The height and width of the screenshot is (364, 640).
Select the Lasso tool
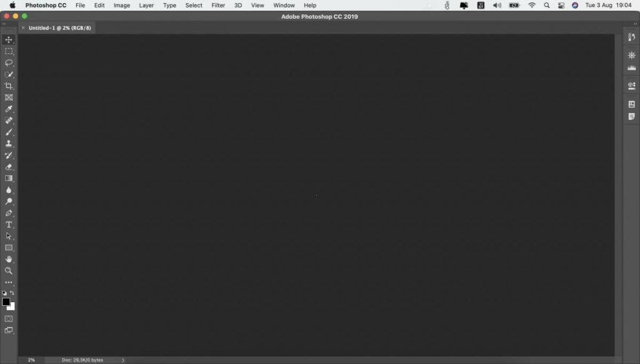tap(9, 63)
